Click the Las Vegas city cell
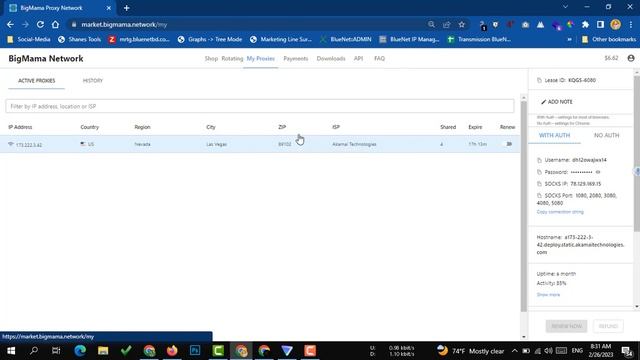This screenshot has width=640, height=360. coord(216,144)
